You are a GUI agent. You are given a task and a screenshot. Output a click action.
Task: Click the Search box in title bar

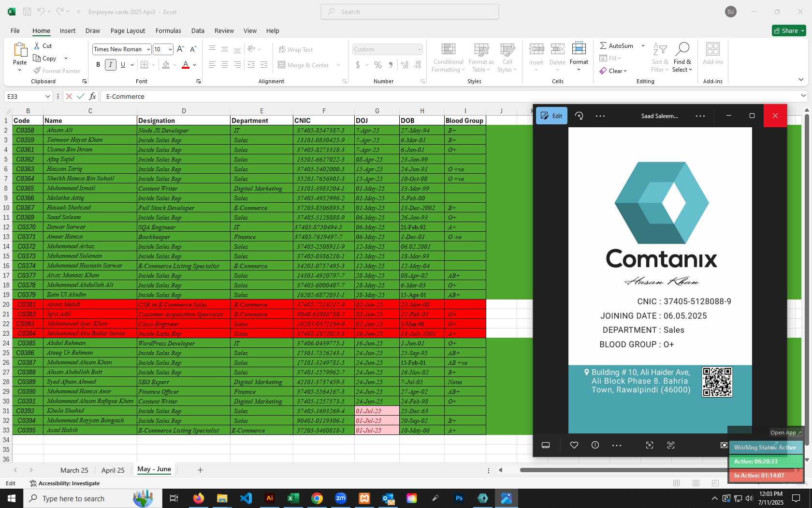pos(410,12)
